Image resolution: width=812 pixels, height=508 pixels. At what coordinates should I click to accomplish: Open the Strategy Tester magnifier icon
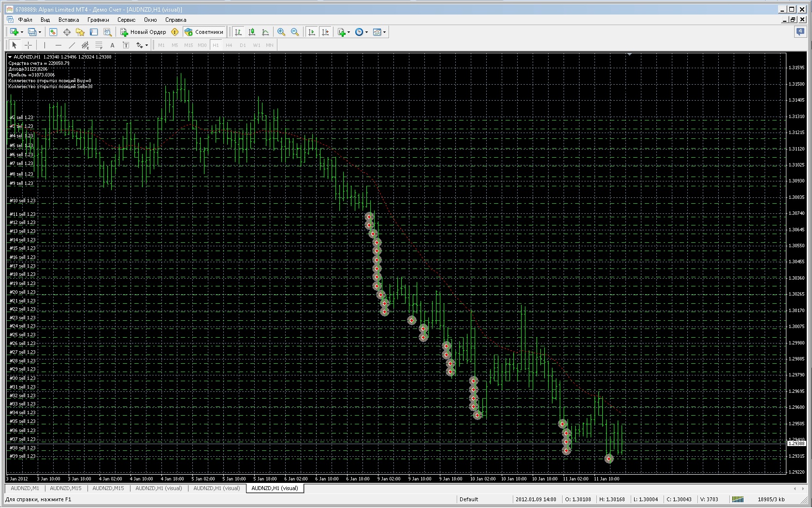point(107,32)
